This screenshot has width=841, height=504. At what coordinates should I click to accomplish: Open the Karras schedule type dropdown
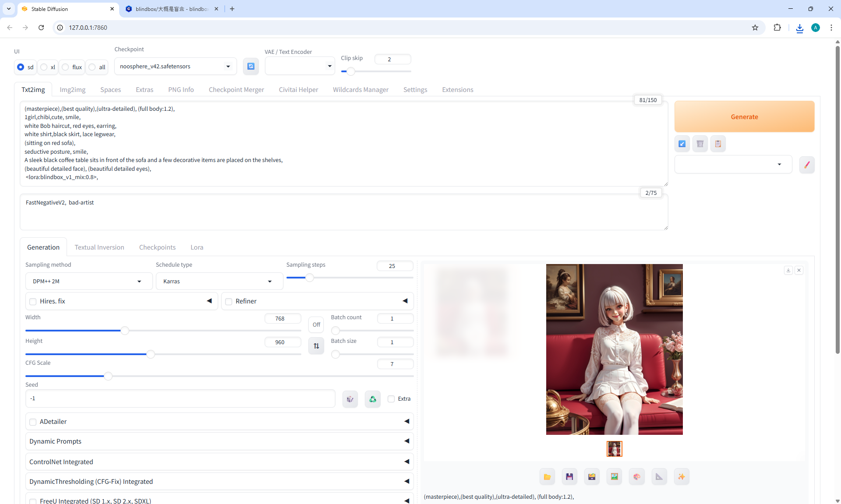[219, 281]
